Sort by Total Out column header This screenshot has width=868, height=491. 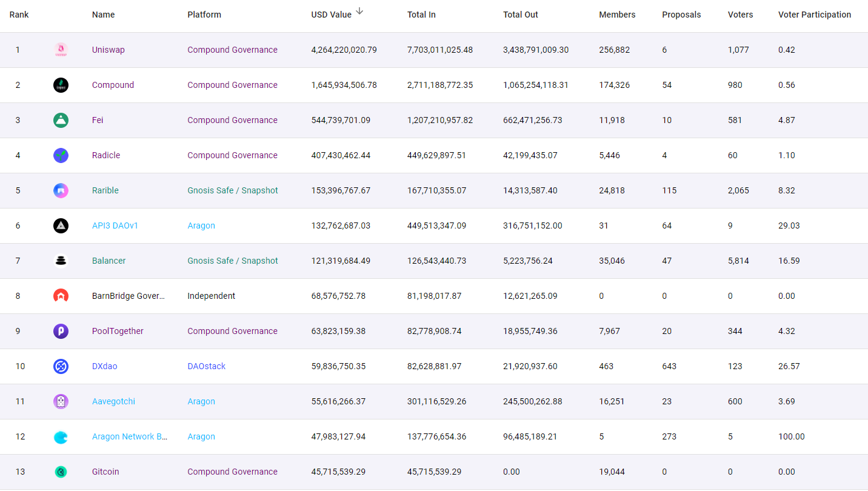click(521, 15)
